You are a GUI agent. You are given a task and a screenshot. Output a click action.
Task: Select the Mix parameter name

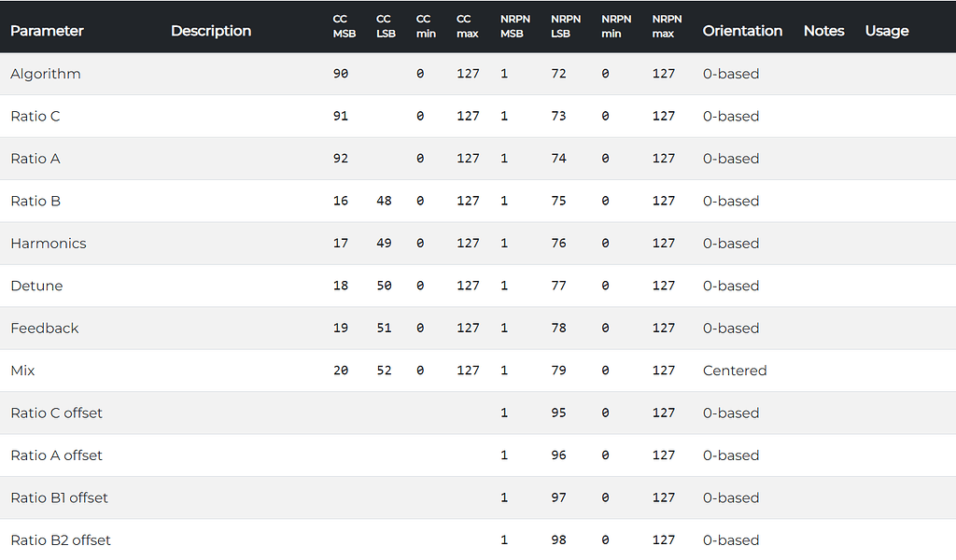click(22, 371)
